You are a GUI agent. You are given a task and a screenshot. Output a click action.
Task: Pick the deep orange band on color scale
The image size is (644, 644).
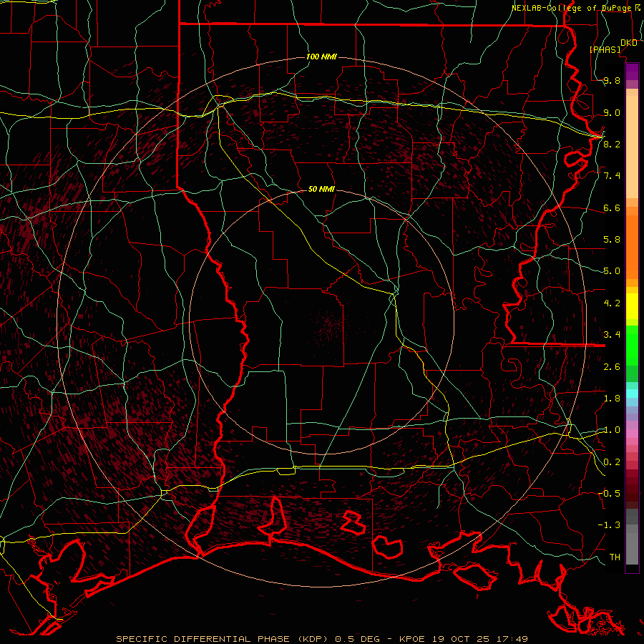[632, 247]
